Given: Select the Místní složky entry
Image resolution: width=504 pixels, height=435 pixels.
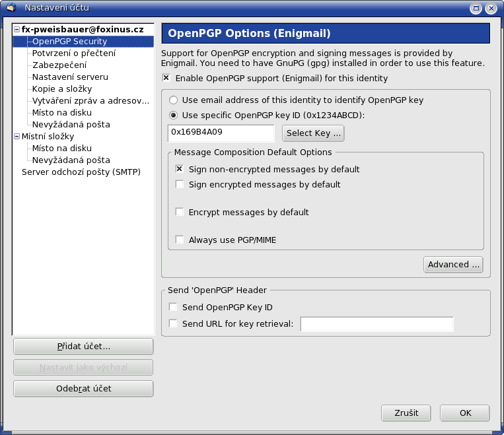Looking at the screenshot, I should coord(48,137).
